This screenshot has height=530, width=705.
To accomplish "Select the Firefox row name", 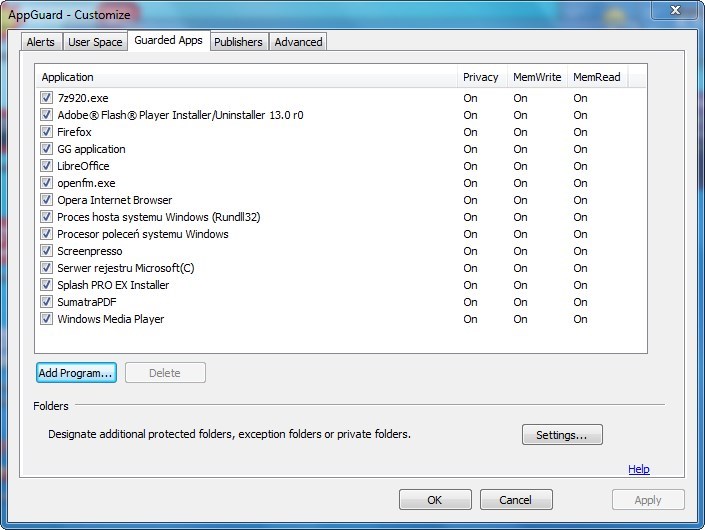I will [74, 132].
